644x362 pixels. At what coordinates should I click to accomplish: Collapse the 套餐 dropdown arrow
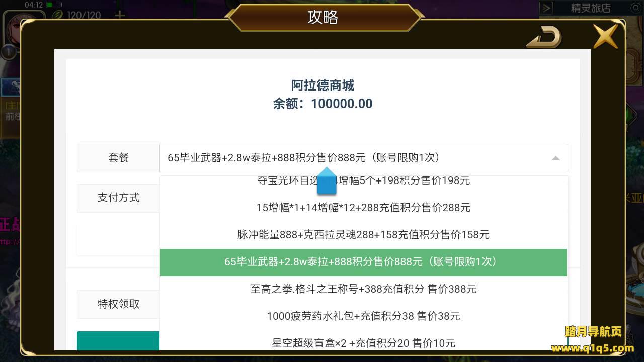[555, 158]
